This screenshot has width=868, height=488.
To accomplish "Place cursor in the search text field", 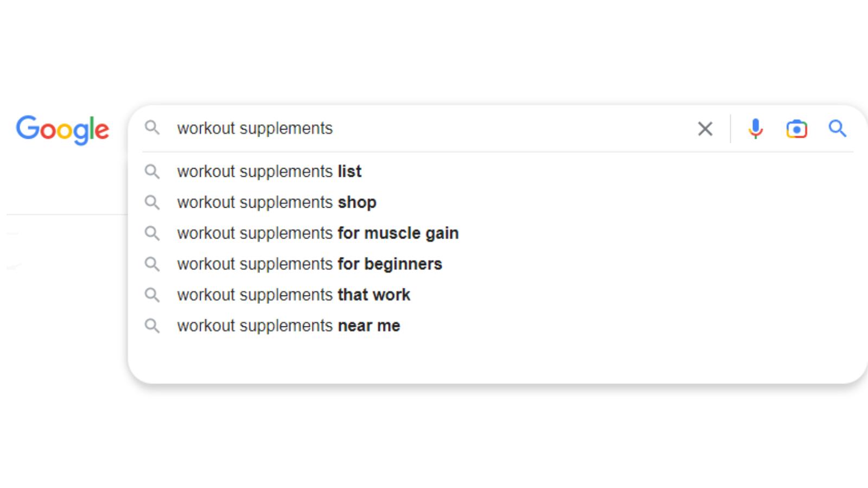I will click(x=434, y=129).
